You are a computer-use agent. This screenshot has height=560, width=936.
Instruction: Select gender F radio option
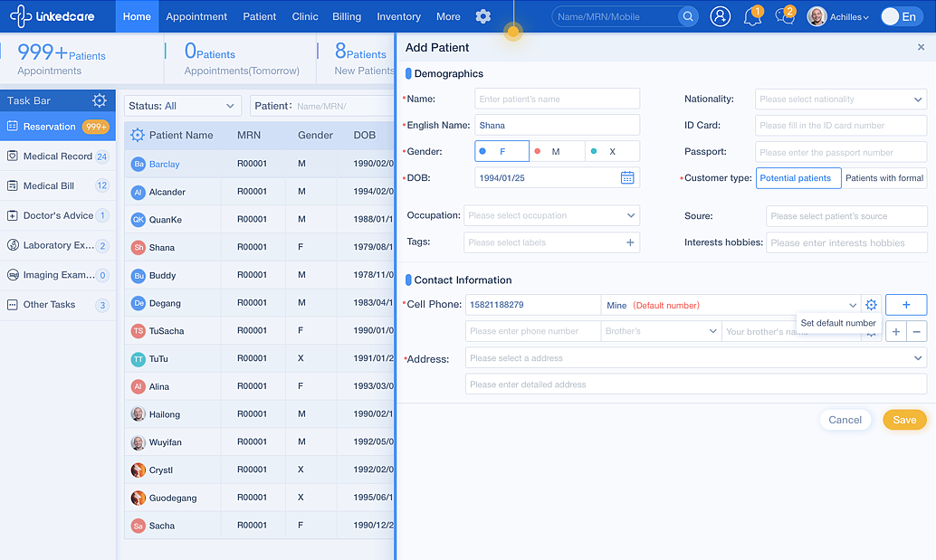(x=501, y=151)
